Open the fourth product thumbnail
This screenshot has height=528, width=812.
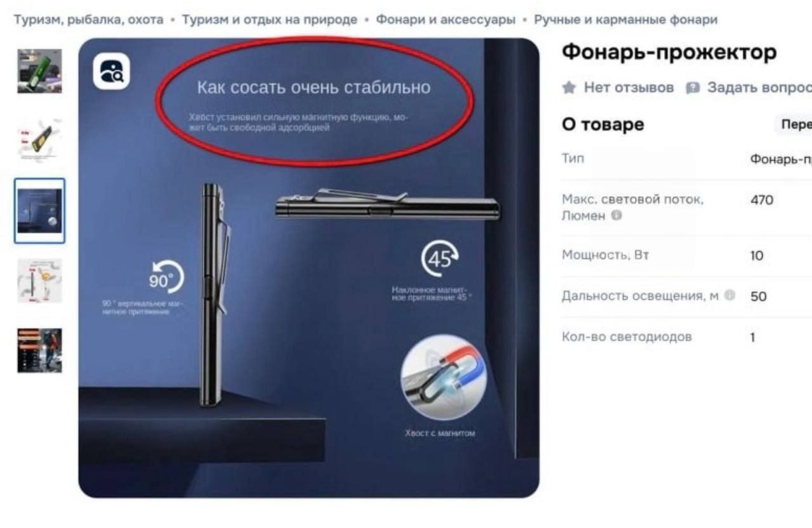(40, 281)
